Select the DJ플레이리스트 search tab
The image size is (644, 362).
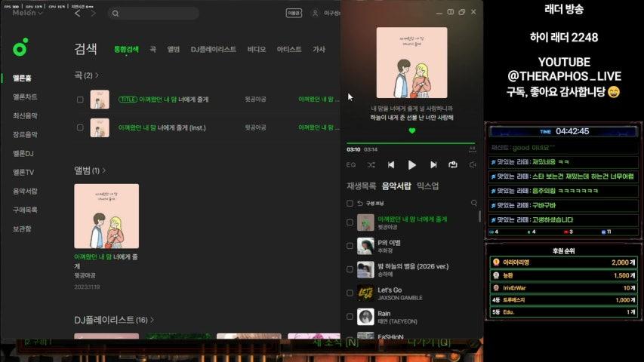pos(213,49)
